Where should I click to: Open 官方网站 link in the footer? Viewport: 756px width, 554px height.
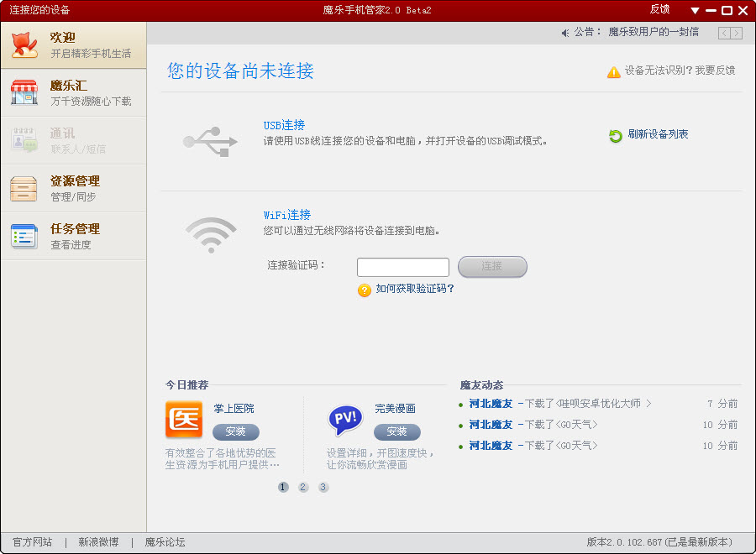click(x=32, y=542)
